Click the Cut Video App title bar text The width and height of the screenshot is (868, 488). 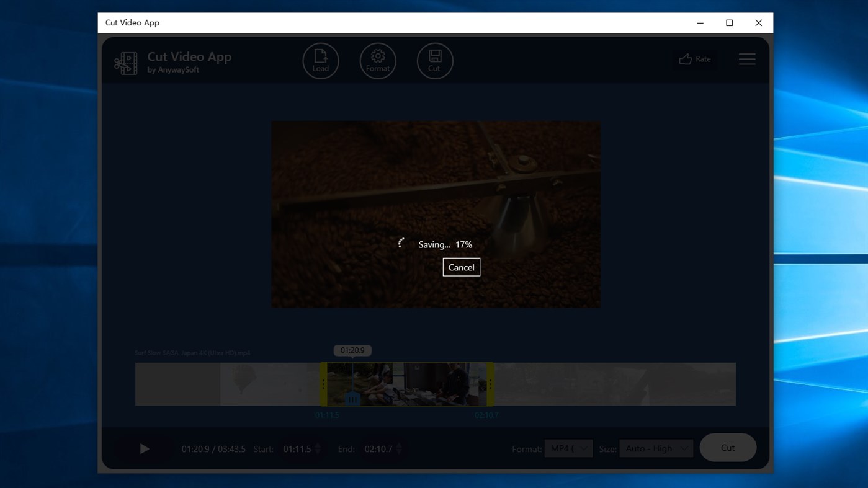132,22
